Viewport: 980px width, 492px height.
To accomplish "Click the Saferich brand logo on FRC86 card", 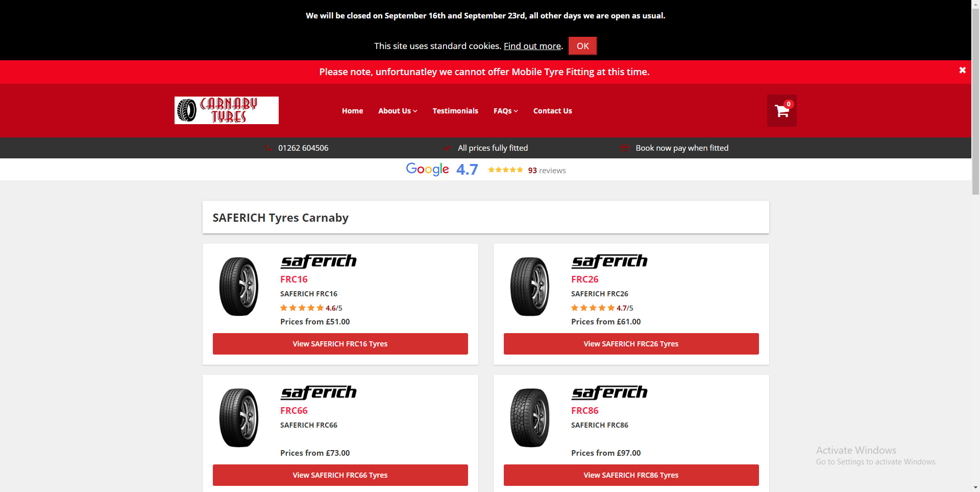I will 609,392.
